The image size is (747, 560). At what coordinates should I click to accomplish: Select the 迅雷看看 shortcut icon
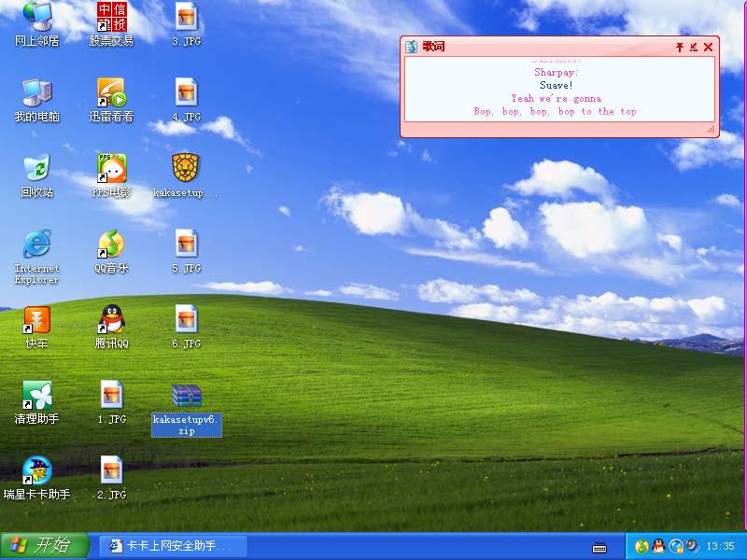click(111, 92)
